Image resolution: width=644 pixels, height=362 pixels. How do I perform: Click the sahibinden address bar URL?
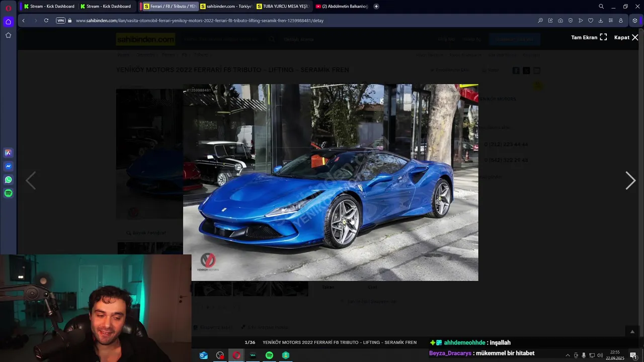click(199, 21)
